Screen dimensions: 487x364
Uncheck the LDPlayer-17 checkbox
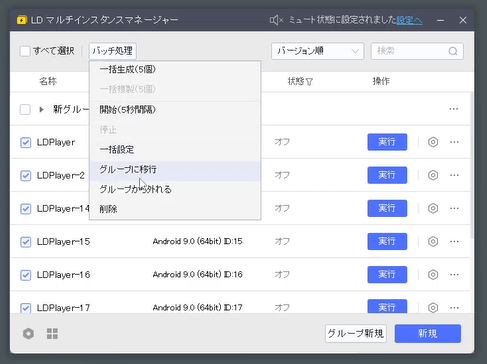[x=26, y=308]
